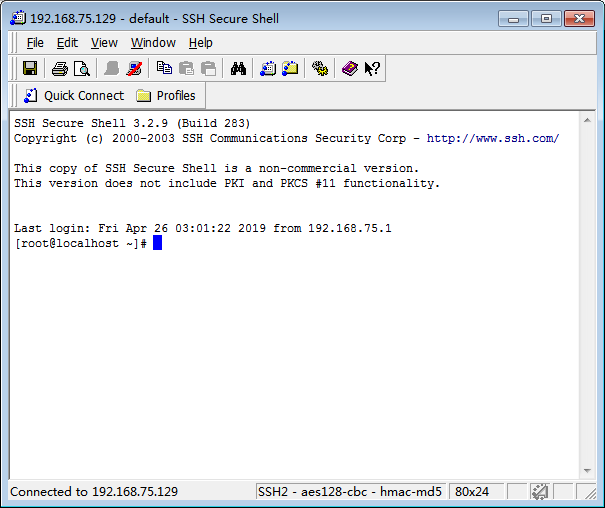
Task: Click the grayed Connect toolbar icon
Action: [112, 69]
